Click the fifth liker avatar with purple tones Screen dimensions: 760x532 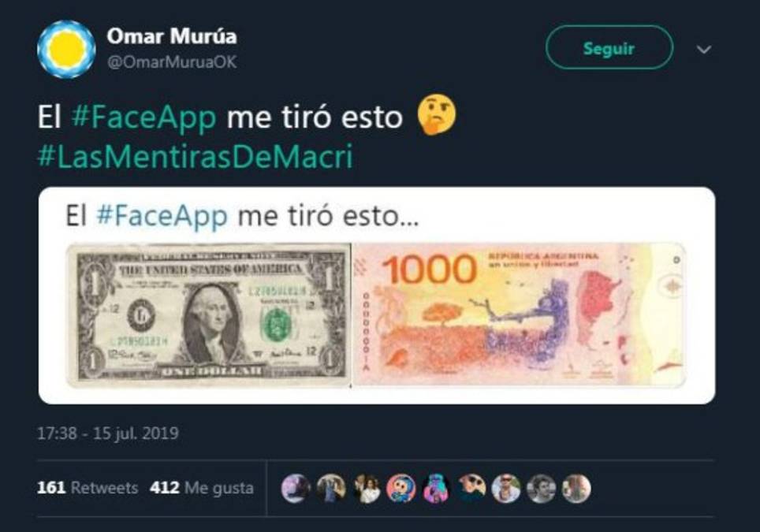tap(436, 488)
